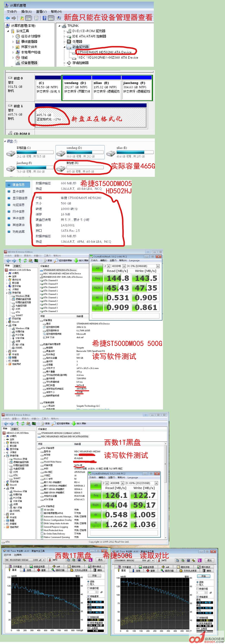
Task: Open 健康 tab in left HD Tune
Action: tap(41, 570)
